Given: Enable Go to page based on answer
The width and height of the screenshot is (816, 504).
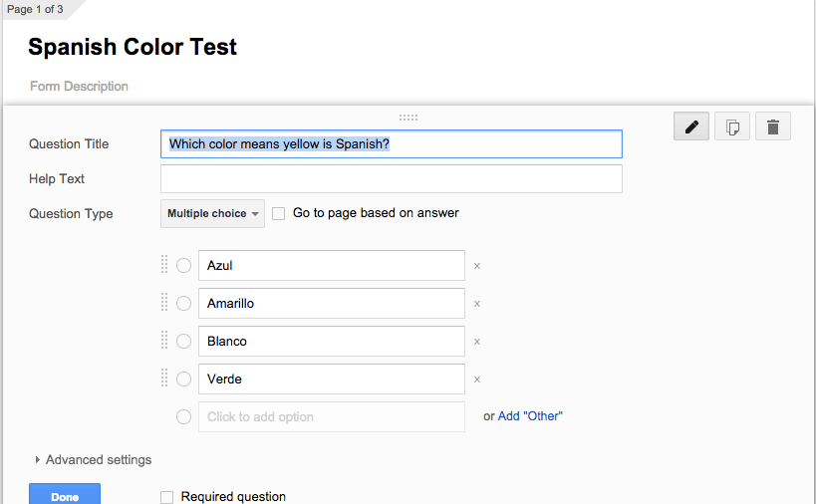Looking at the screenshot, I should point(279,213).
